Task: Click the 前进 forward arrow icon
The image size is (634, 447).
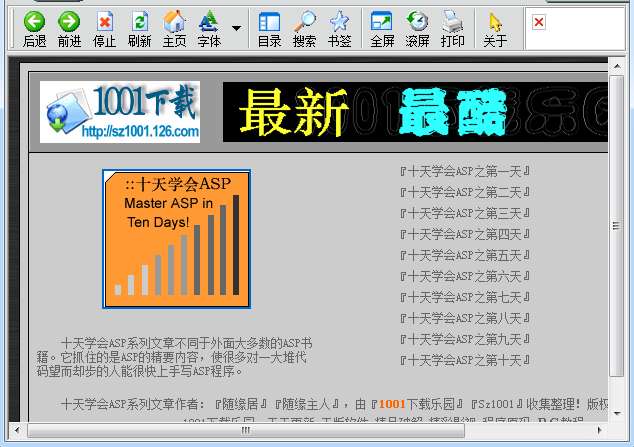Action: [x=69, y=22]
